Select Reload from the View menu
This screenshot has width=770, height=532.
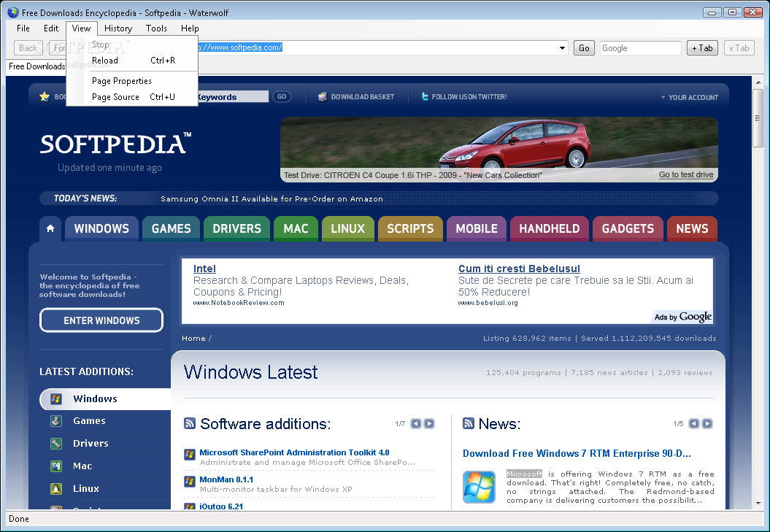[x=132, y=61]
